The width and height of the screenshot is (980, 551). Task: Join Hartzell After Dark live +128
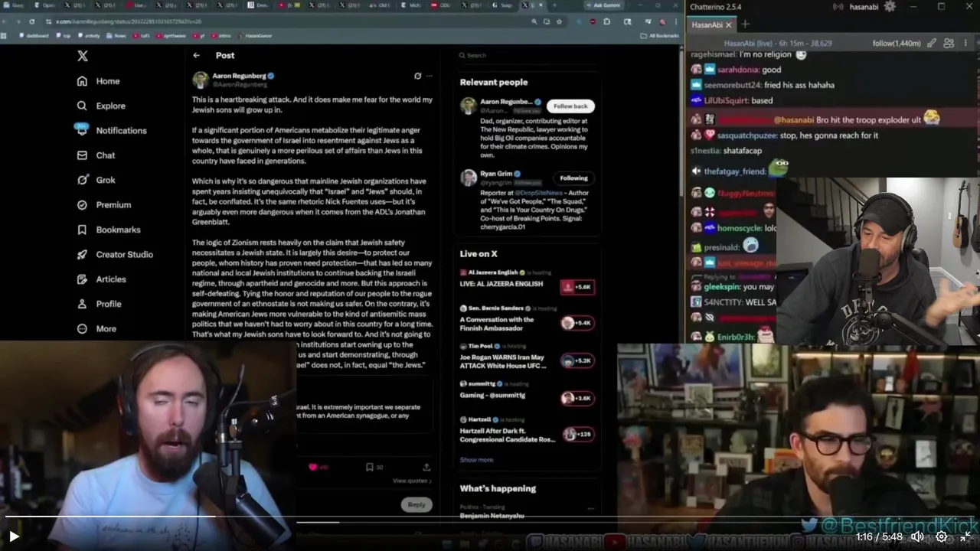(577, 434)
